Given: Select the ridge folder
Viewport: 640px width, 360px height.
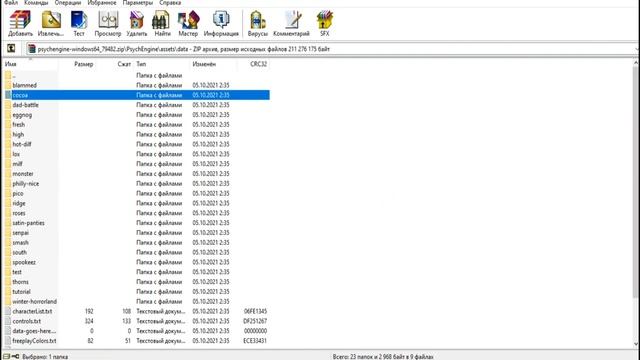Looking at the screenshot, I should (x=19, y=203).
